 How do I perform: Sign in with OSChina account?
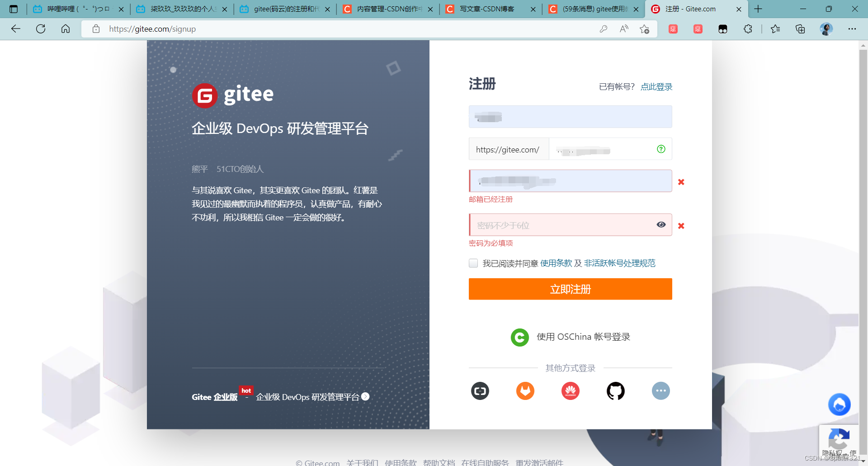571,337
